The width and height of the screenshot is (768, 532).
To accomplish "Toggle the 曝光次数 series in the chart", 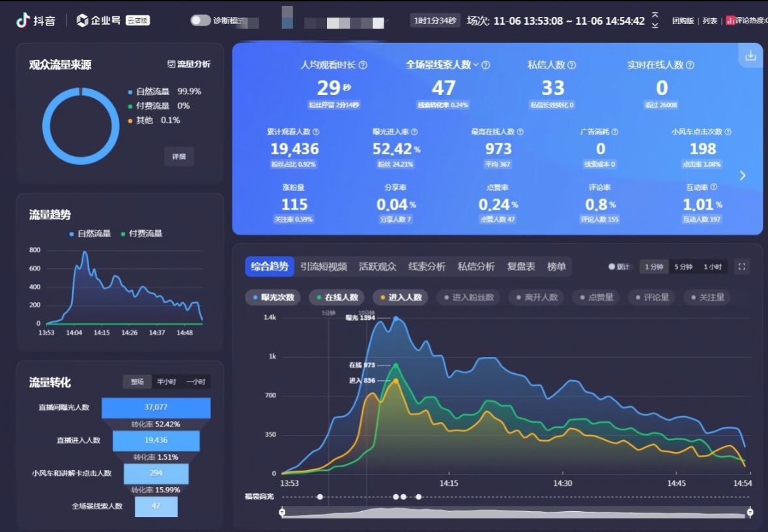I will point(274,297).
